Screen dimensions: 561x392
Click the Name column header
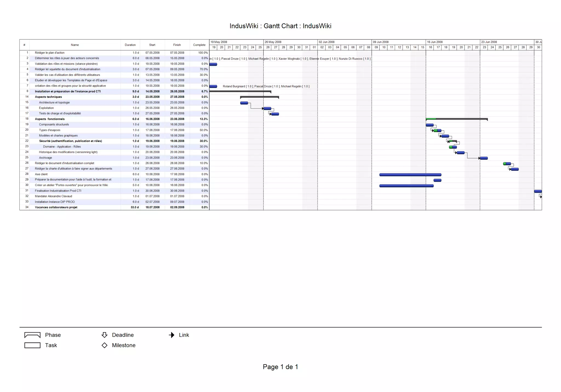pos(75,45)
